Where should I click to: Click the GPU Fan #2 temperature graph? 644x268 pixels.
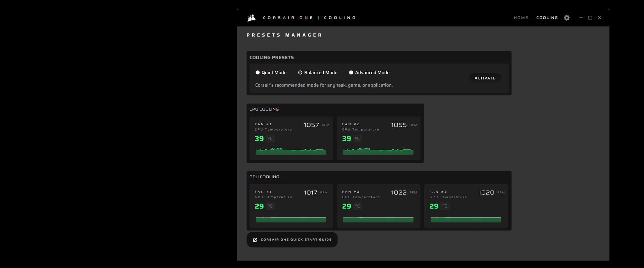[378, 220]
